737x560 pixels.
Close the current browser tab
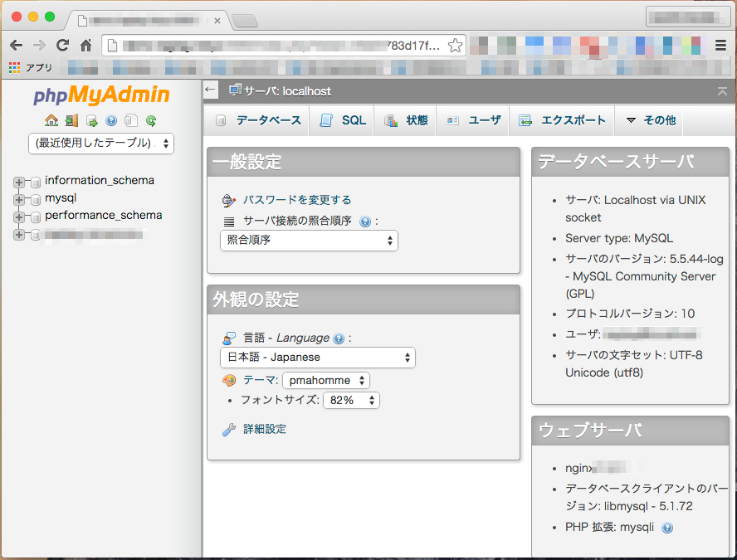click(217, 21)
